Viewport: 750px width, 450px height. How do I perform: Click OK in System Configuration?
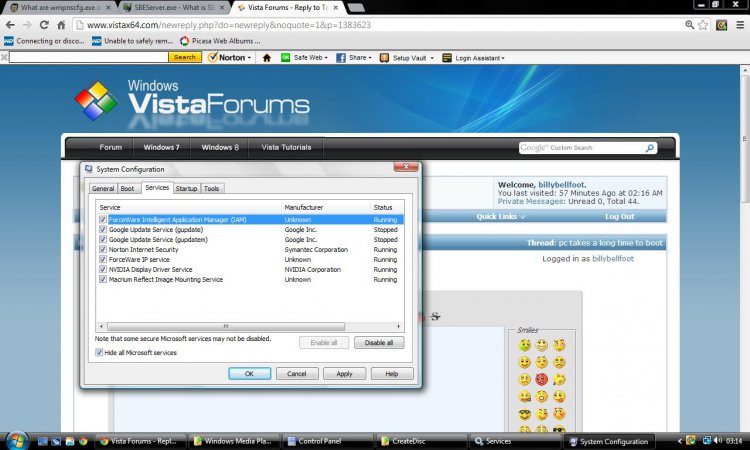point(249,373)
